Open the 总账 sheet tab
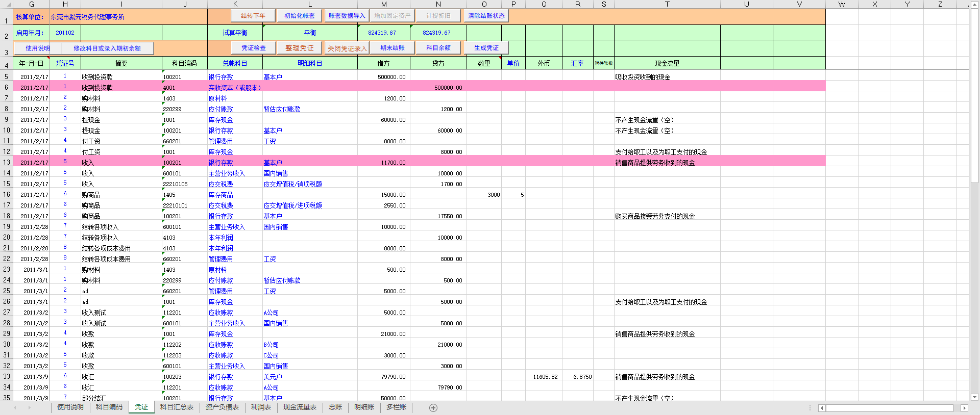The image size is (980, 415). 335,407
